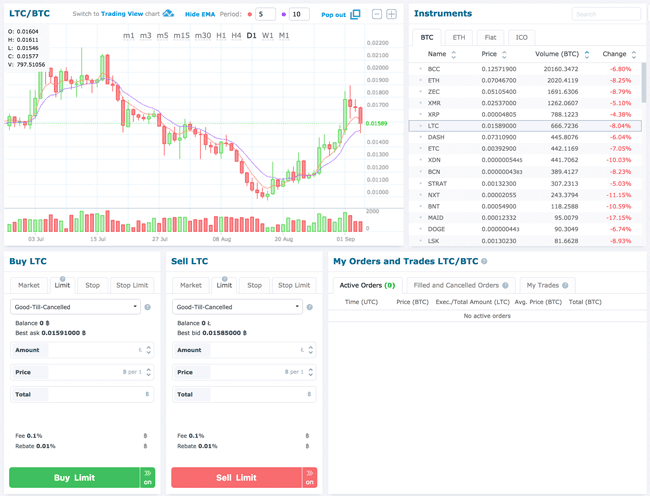Image resolution: width=650 pixels, height=496 pixels.
Task: Toggle Hide EMA on chart
Action: pyautogui.click(x=200, y=15)
